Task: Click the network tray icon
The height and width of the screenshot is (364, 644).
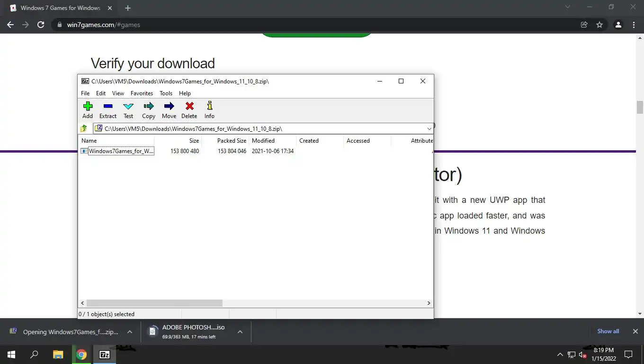Action: click(572, 355)
